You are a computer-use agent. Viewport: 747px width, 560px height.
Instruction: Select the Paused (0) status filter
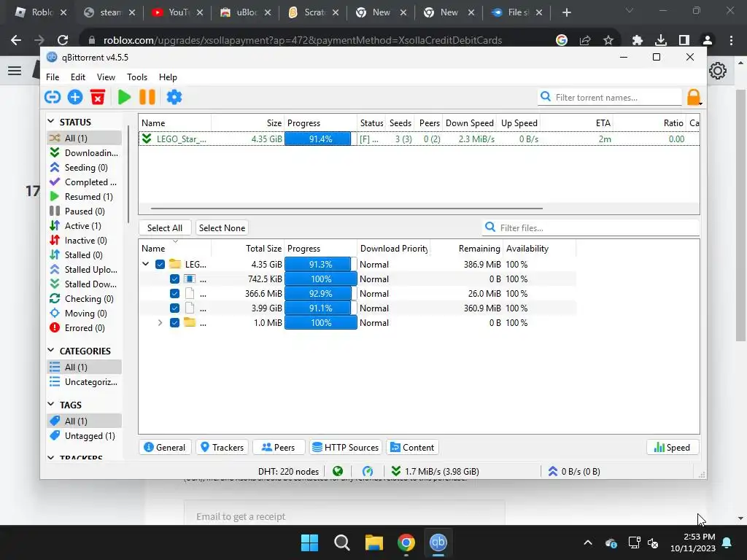[84, 211]
